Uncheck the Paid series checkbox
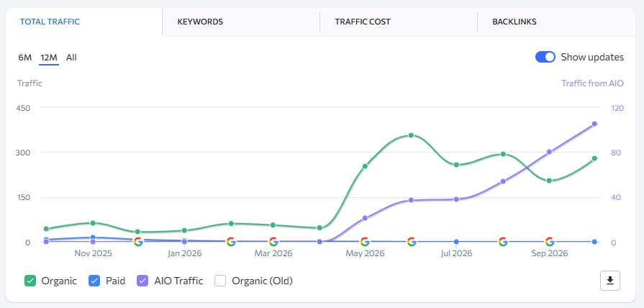 coord(94,281)
